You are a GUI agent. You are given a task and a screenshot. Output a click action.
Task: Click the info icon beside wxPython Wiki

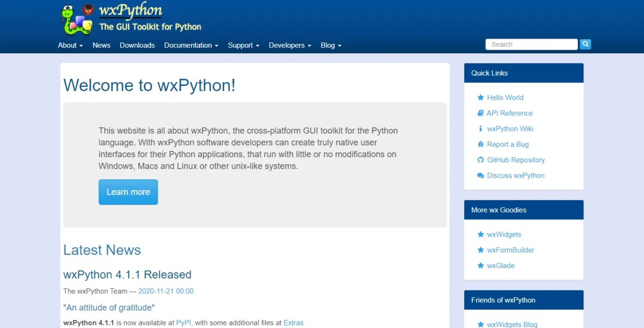(x=481, y=129)
